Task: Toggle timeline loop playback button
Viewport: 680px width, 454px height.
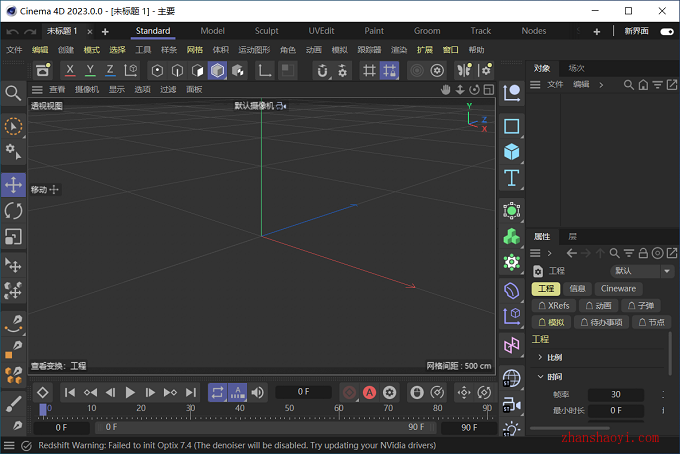Action: pos(217,392)
